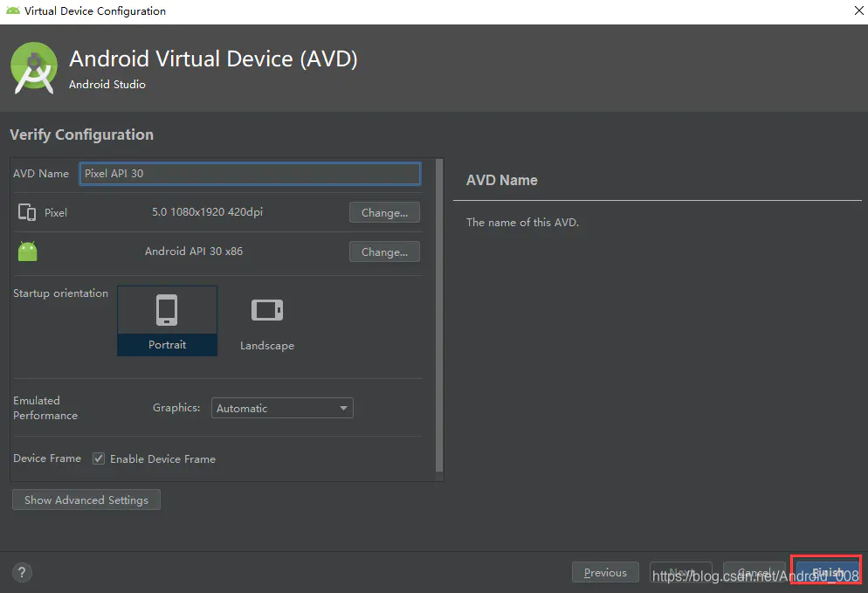Viewport: 868px width, 593px height.
Task: Click the Android Studio logo icon
Action: click(x=34, y=68)
